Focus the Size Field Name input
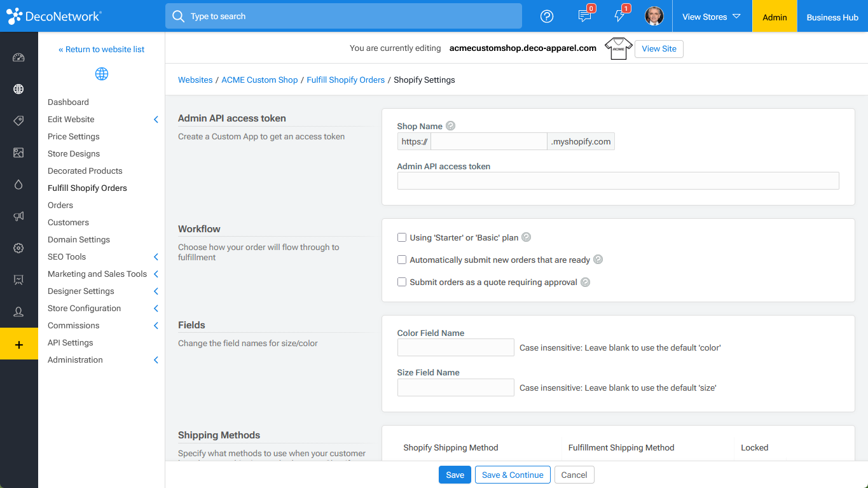 (455, 387)
